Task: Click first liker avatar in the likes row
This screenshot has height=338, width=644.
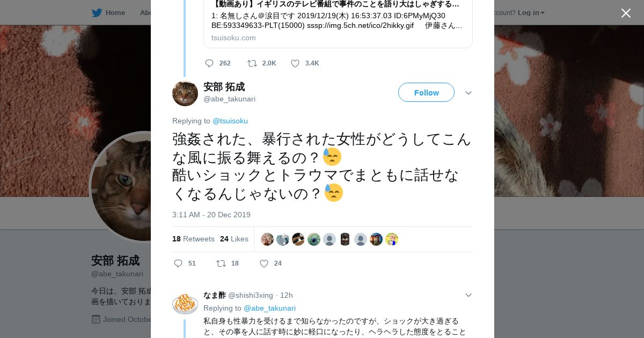Action: tap(267, 239)
